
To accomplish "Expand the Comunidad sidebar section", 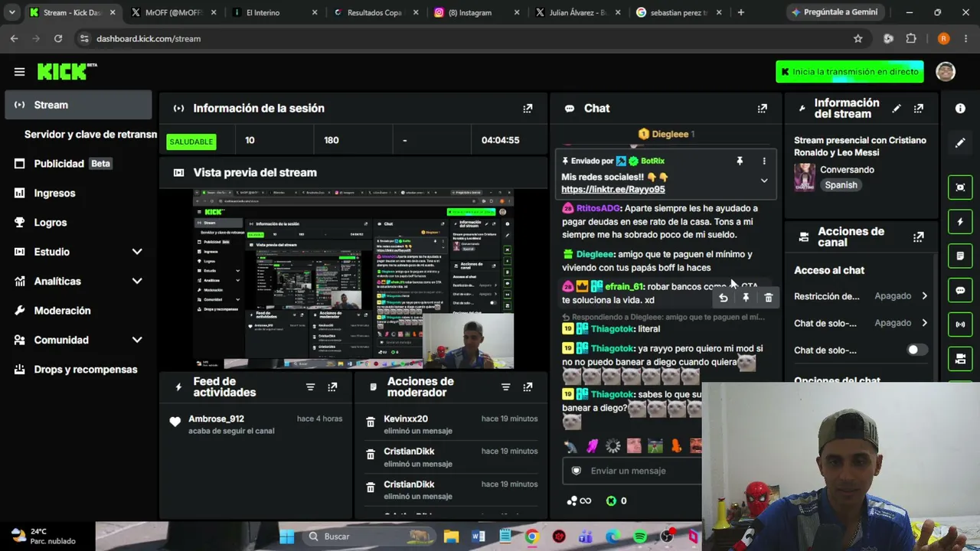I will (137, 340).
